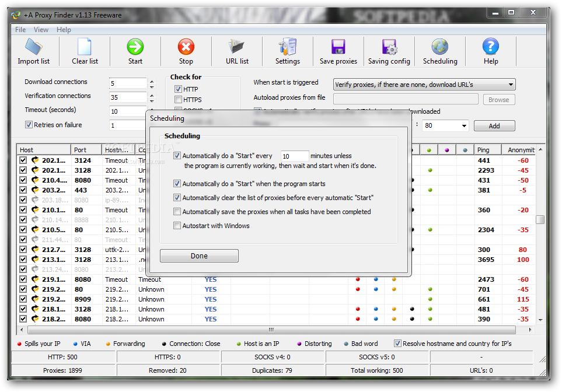Open the When start is triggered dropdown
The width and height of the screenshot is (562, 392).
click(424, 85)
